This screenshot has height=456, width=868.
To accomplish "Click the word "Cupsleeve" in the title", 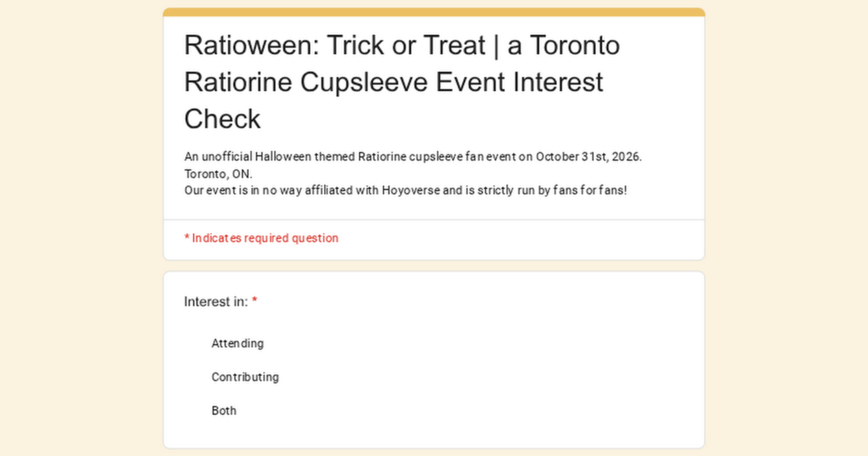I will tap(364, 82).
